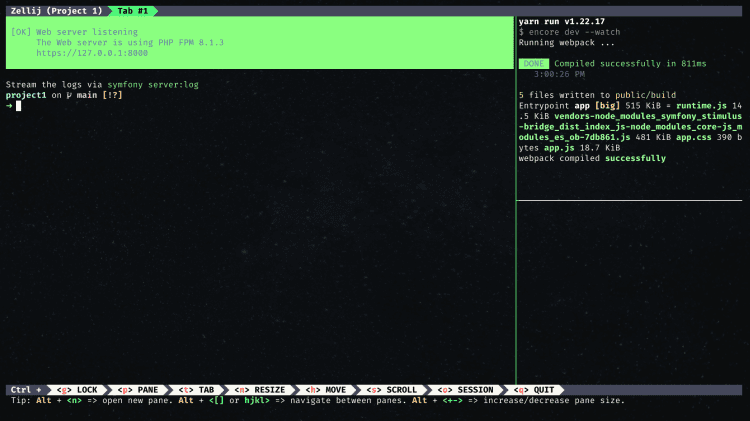
Task: Activate RESIZE mode in status bar
Action: (260, 390)
